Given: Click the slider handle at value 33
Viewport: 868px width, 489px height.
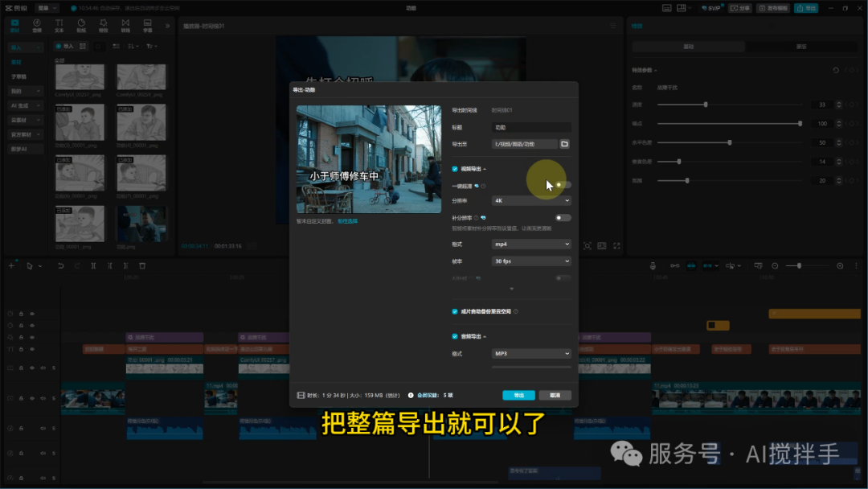Looking at the screenshot, I should (706, 105).
